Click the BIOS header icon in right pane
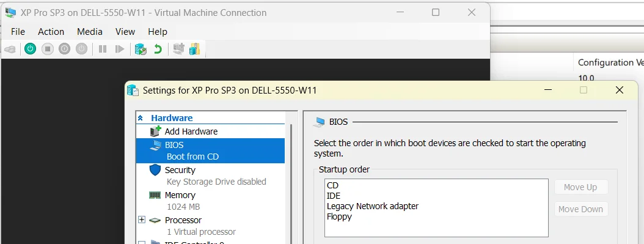The image size is (644, 244). pyautogui.click(x=319, y=122)
